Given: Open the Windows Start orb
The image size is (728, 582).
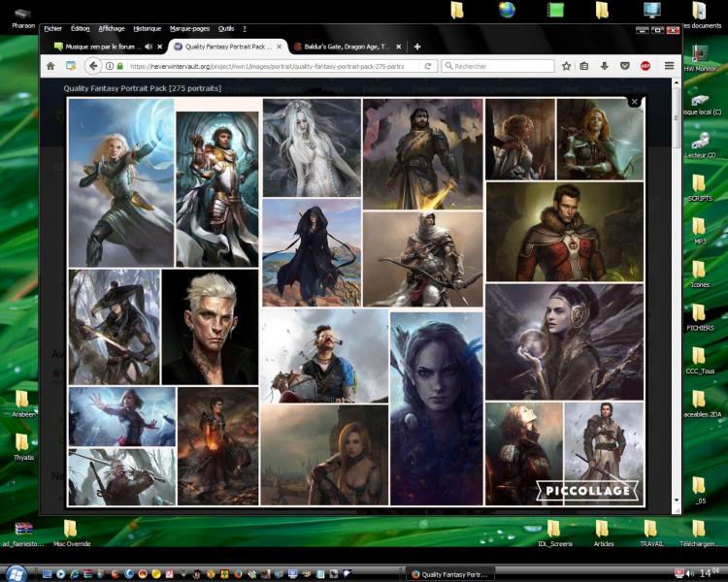Looking at the screenshot, I should (x=17, y=573).
